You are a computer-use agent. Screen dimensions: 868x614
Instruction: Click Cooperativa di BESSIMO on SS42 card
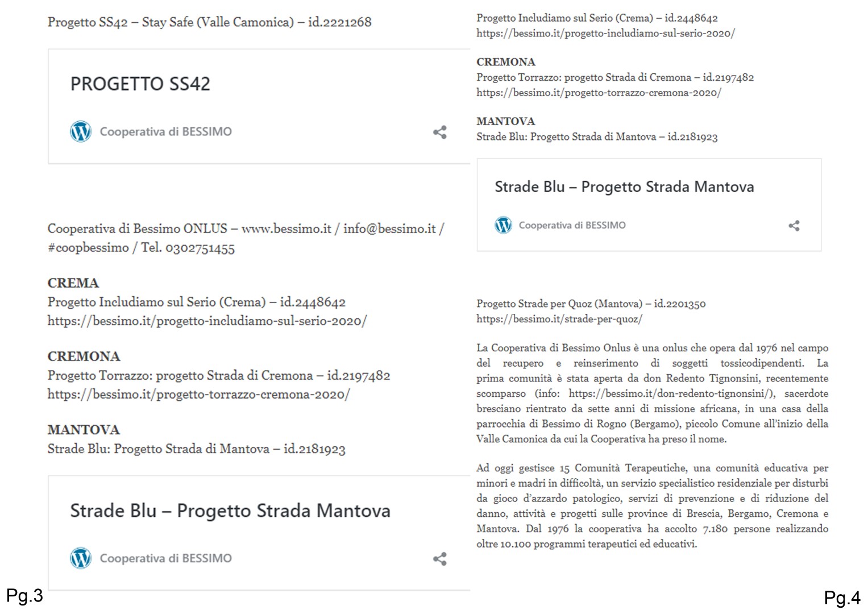(165, 132)
